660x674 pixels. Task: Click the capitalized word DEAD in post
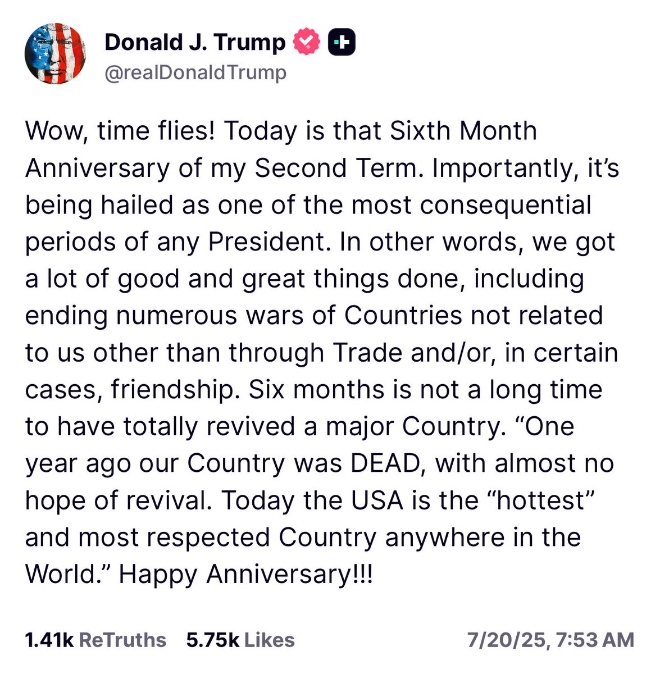[x=385, y=463]
